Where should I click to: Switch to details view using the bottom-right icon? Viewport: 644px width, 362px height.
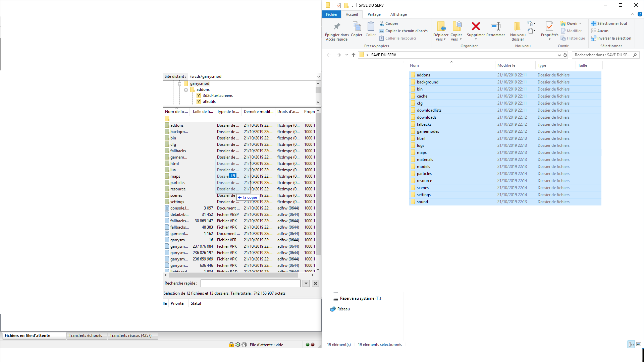pyautogui.click(x=631, y=344)
